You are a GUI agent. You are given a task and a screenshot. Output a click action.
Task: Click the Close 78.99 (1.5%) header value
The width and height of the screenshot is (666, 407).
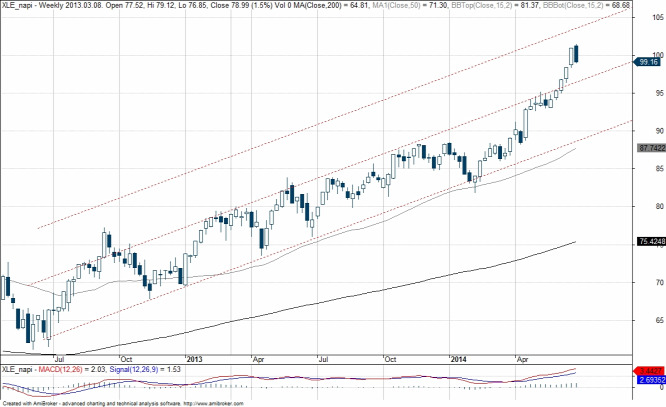(242, 5)
